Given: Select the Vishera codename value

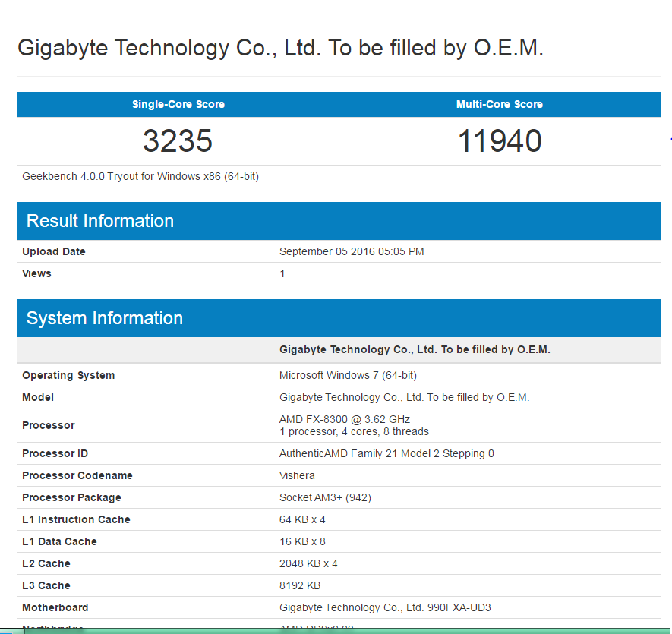Looking at the screenshot, I should click(x=297, y=475).
